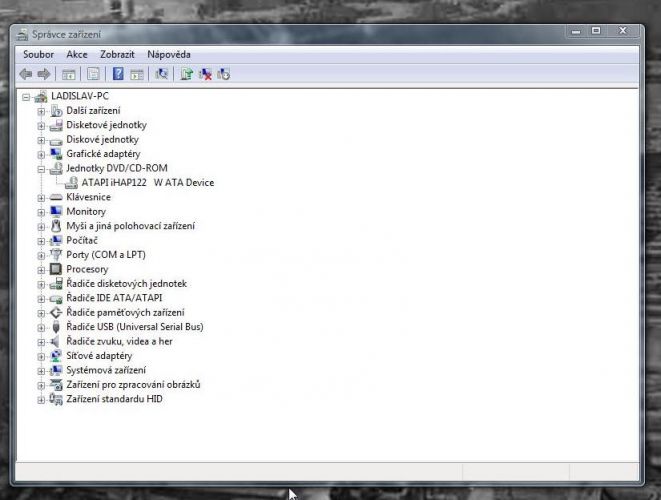661x500 pixels.
Task: Select ATAPI iHAP122 W ATA Device
Action: (148, 183)
